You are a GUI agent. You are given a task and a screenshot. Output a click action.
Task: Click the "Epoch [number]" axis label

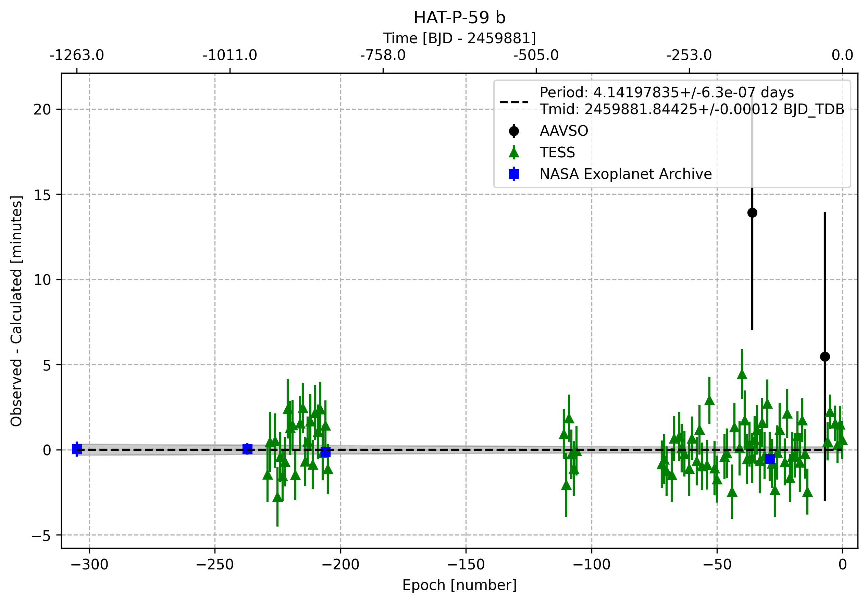click(459, 585)
